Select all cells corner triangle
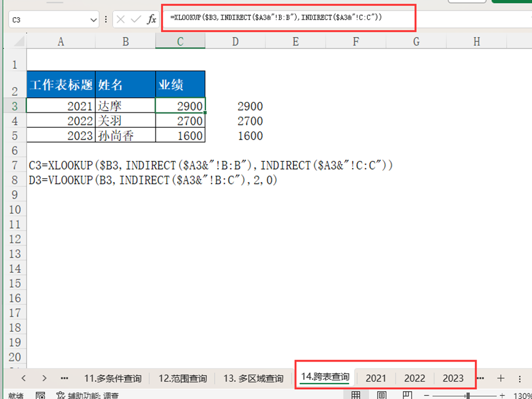The image size is (532, 399). [x=19, y=41]
